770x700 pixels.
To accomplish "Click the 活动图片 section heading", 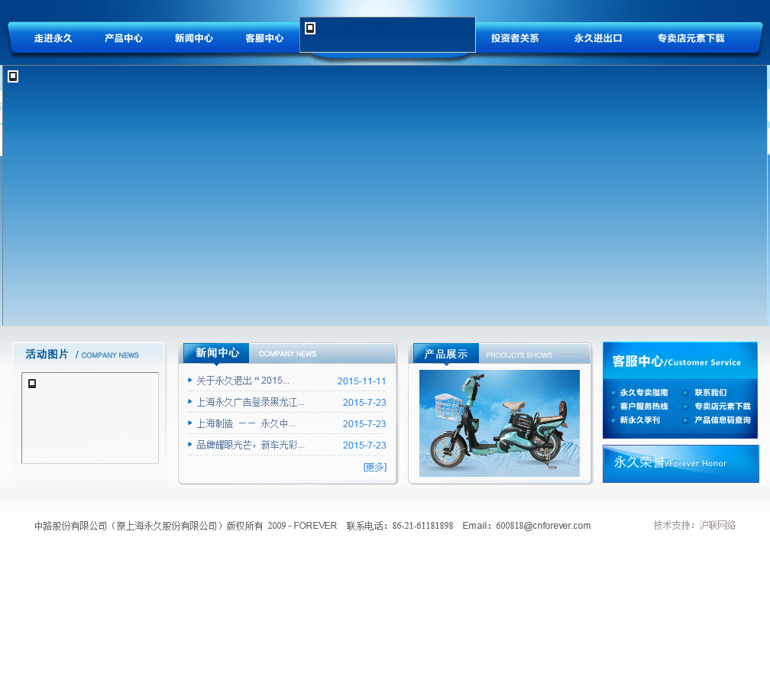I will (x=47, y=354).
